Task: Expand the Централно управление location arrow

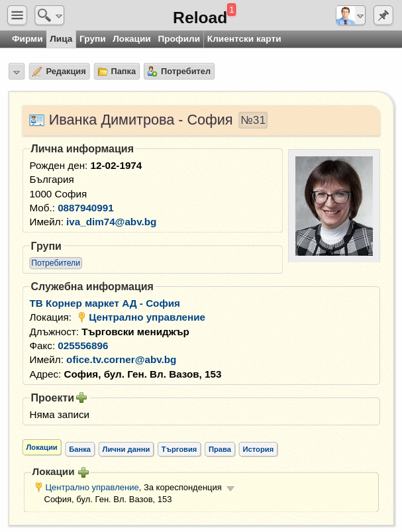Action: coord(230,488)
